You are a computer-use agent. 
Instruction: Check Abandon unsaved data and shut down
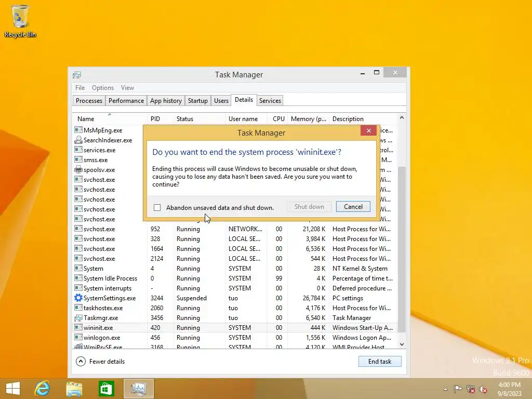coord(157,207)
